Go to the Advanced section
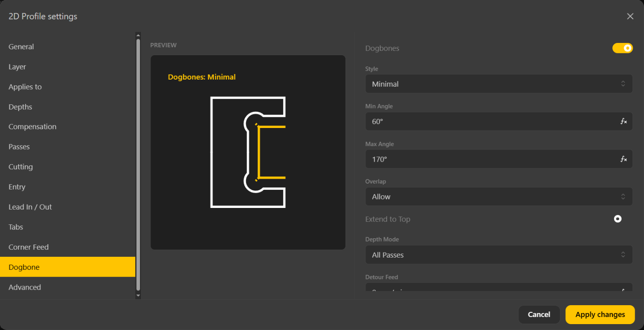This screenshot has height=330, width=644. (67, 287)
